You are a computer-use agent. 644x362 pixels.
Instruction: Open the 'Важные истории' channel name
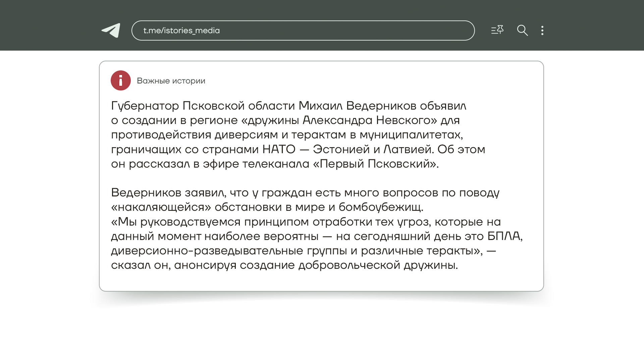(171, 81)
